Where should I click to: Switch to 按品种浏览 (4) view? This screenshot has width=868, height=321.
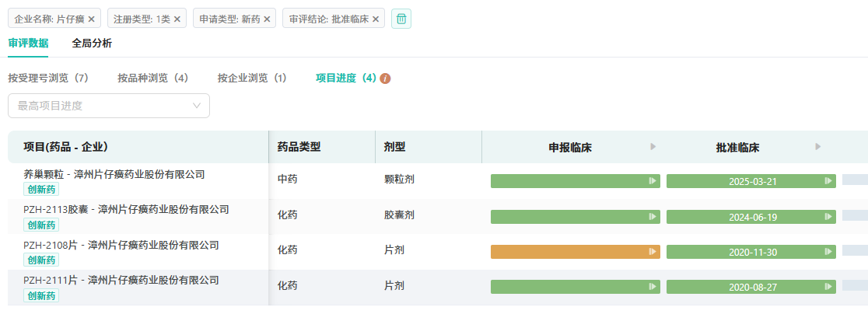point(152,79)
